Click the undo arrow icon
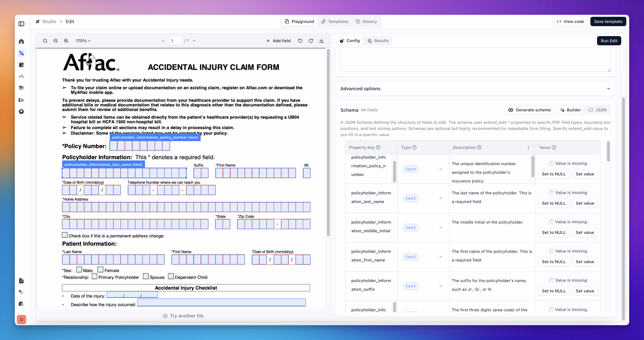Image resolution: width=644 pixels, height=340 pixels. point(300,41)
